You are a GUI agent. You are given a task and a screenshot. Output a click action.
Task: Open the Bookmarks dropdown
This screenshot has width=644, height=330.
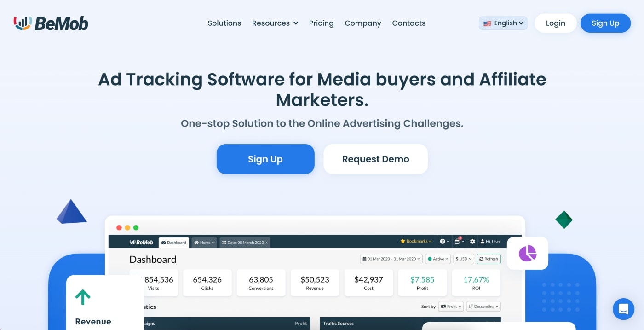(416, 241)
